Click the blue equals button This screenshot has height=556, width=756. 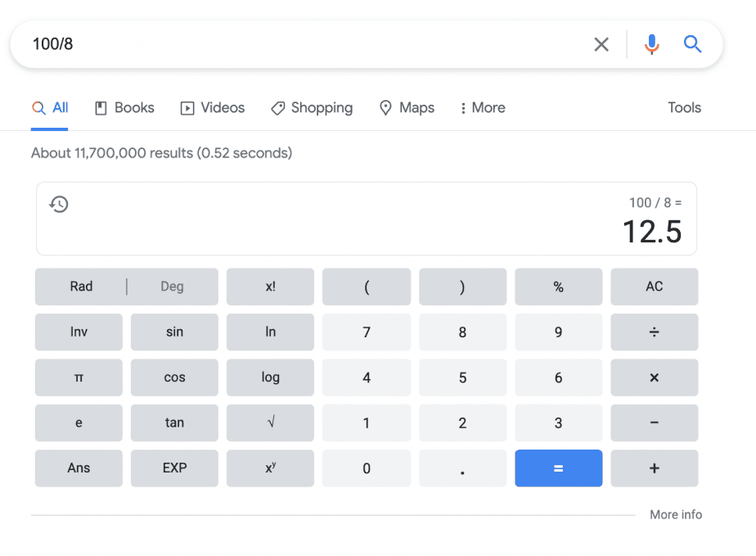558,468
